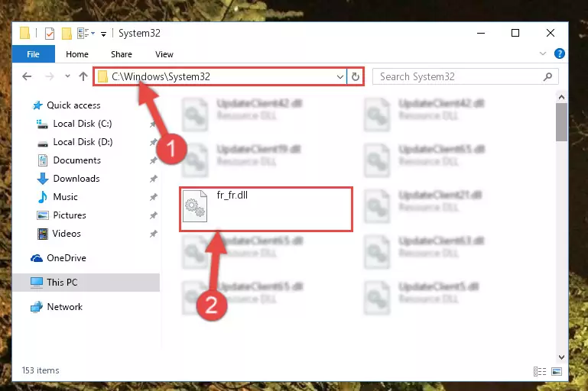Open the Customize Quick Access Toolbar dropdown
Image resolution: width=588 pixels, height=391 pixels.
point(103,34)
